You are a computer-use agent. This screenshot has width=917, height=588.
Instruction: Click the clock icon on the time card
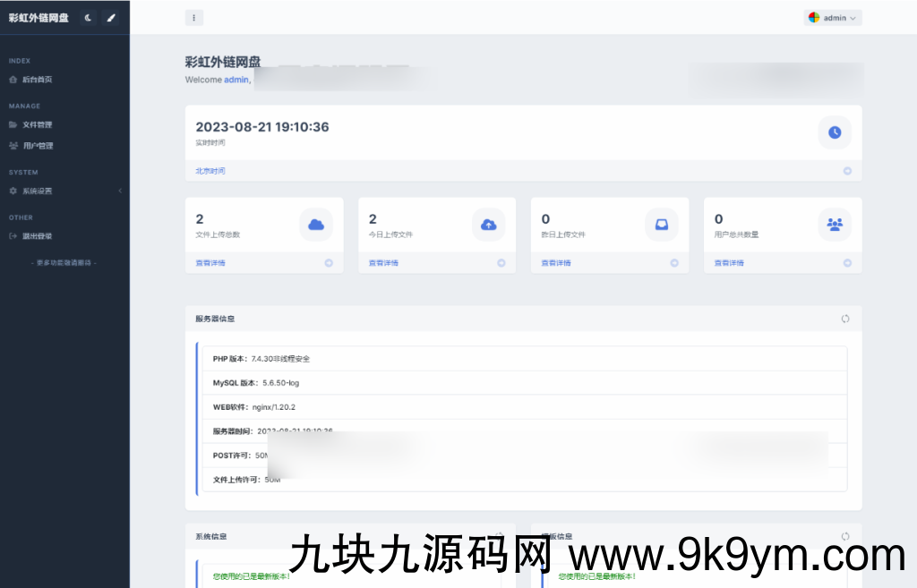click(x=834, y=132)
